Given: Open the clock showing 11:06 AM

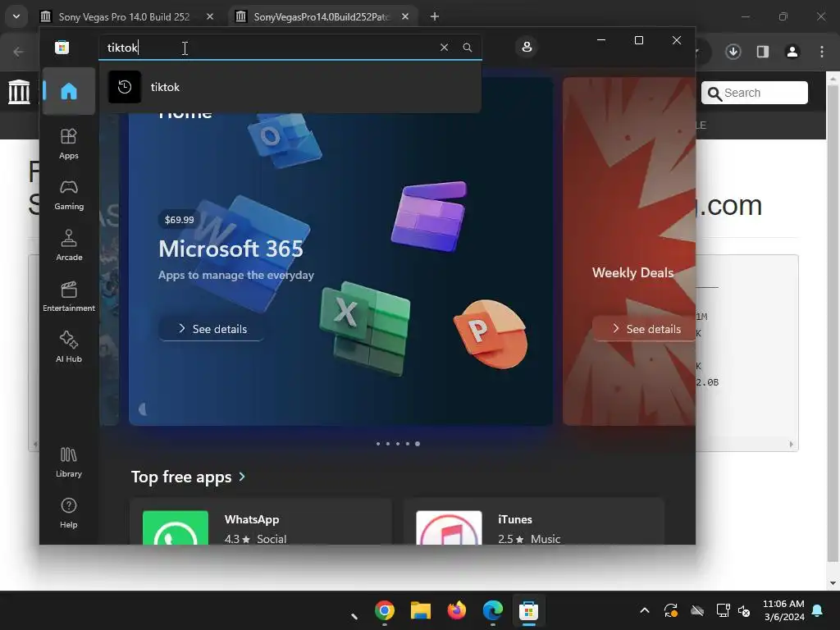Looking at the screenshot, I should pos(783,610).
